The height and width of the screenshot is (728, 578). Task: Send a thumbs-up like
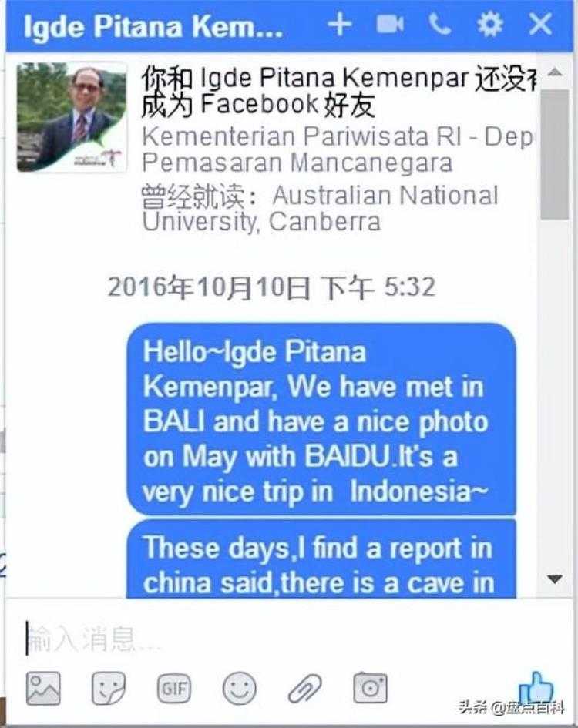pos(536,687)
